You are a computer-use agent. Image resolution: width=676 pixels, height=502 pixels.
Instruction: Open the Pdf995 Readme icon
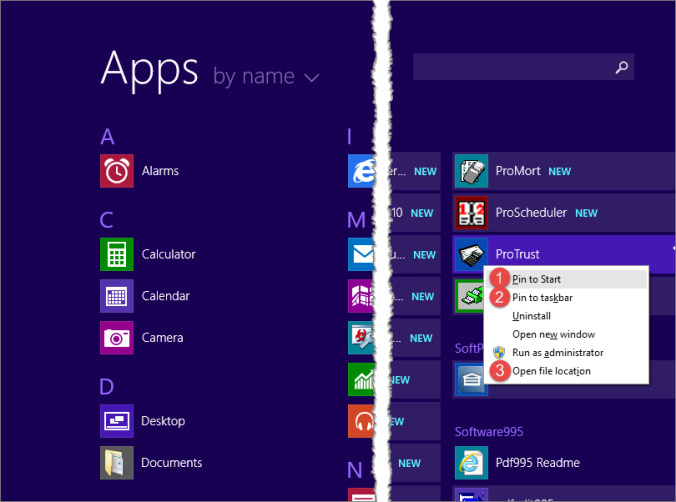pyautogui.click(x=471, y=463)
